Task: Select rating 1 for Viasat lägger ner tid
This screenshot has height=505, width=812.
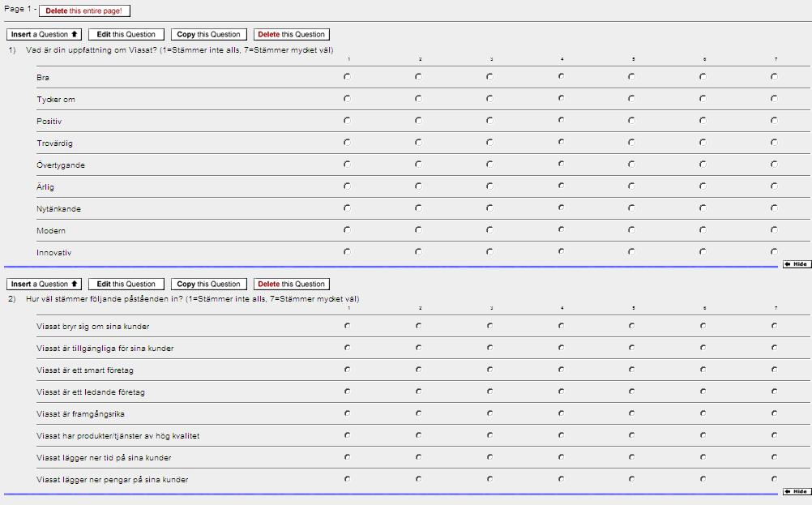Action: 347,457
